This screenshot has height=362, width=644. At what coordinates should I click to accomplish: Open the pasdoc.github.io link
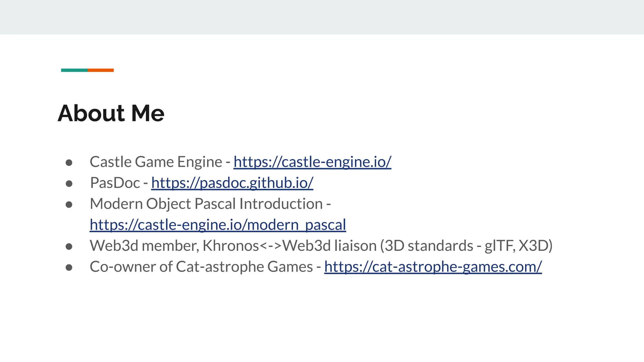(x=232, y=183)
